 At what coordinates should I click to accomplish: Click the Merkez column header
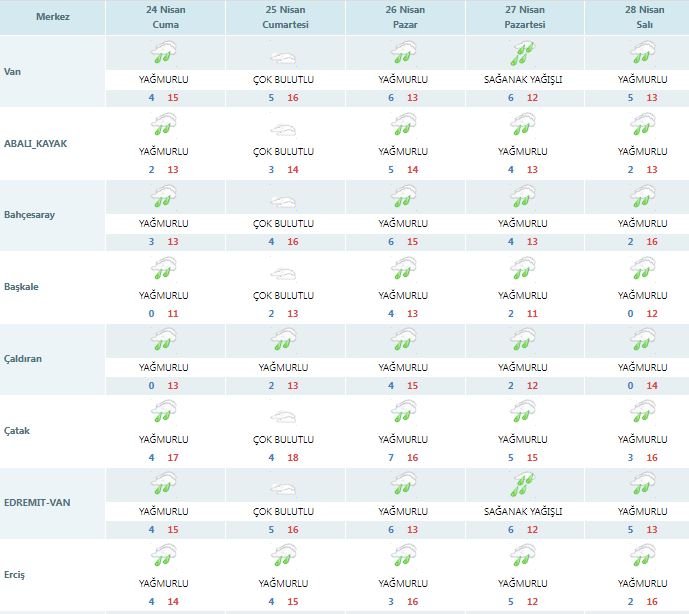point(52,18)
